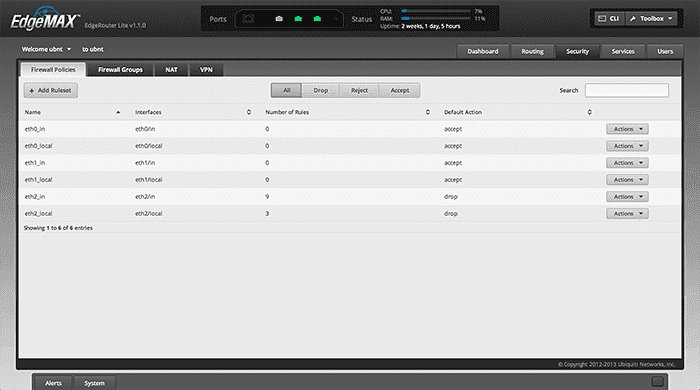This screenshot has width=700, height=390.
Task: Click the eth1 green port icon
Action: (x=298, y=19)
